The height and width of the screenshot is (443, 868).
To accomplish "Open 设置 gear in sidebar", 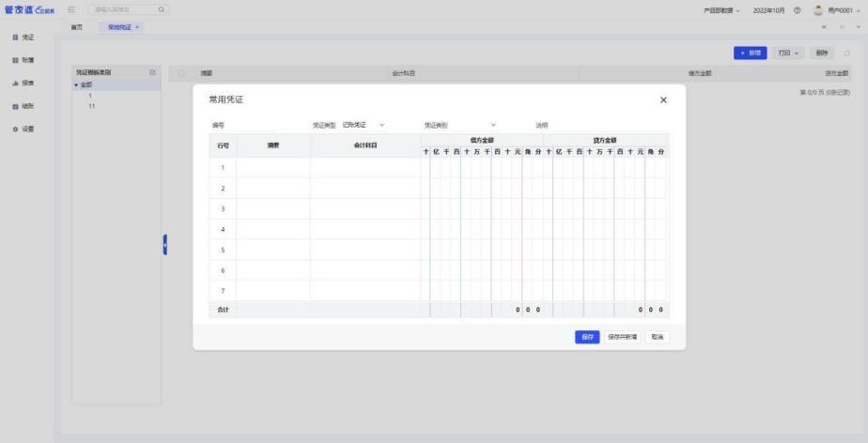I will [15, 129].
